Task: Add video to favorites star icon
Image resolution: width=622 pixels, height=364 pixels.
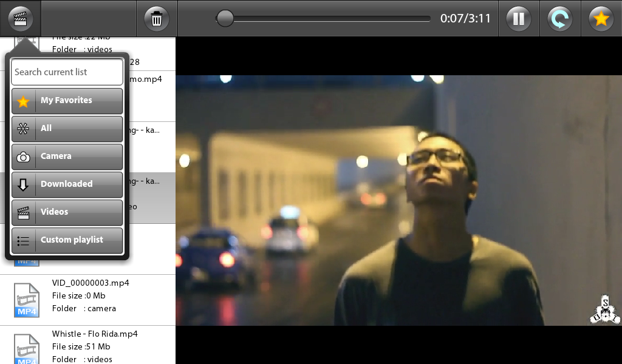Action: coord(601,19)
